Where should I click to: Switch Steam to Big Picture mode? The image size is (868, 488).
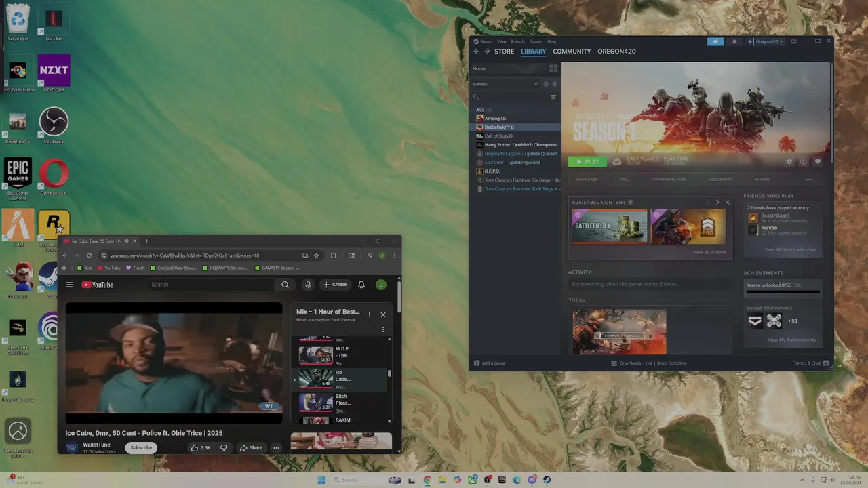click(x=793, y=41)
